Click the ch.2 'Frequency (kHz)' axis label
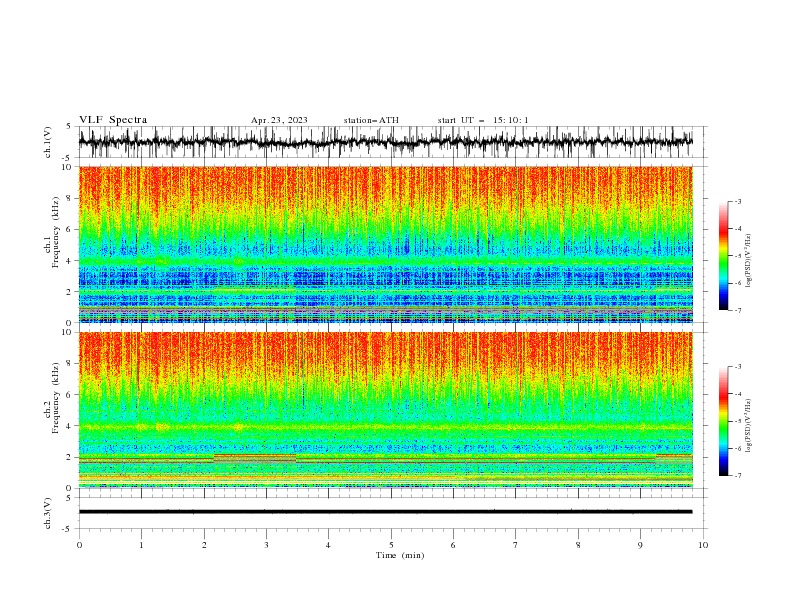This screenshot has height=612, width=792. coord(55,398)
